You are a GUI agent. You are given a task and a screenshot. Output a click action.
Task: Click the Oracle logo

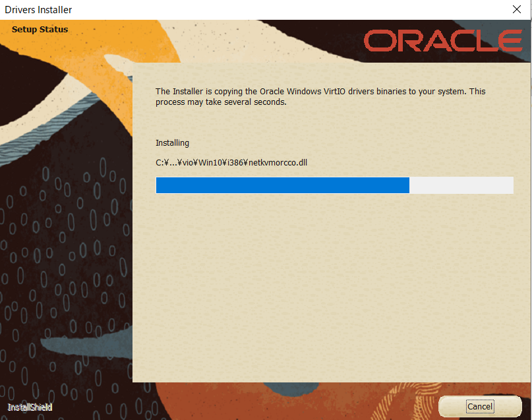tap(443, 41)
